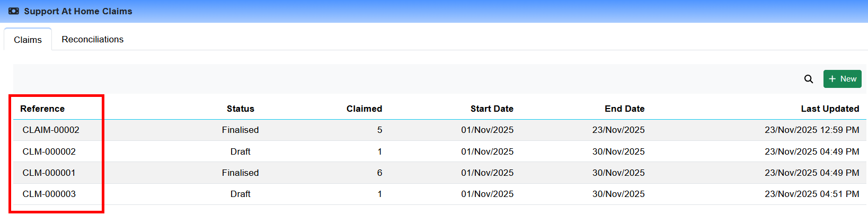Open claim CLAIM-00002
The width and height of the screenshot is (868, 224).
coord(51,130)
